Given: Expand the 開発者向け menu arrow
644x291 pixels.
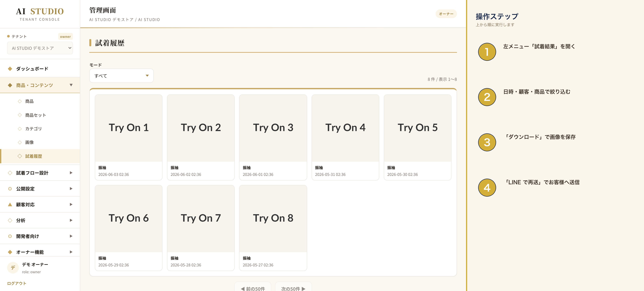Looking at the screenshot, I should point(71,236).
